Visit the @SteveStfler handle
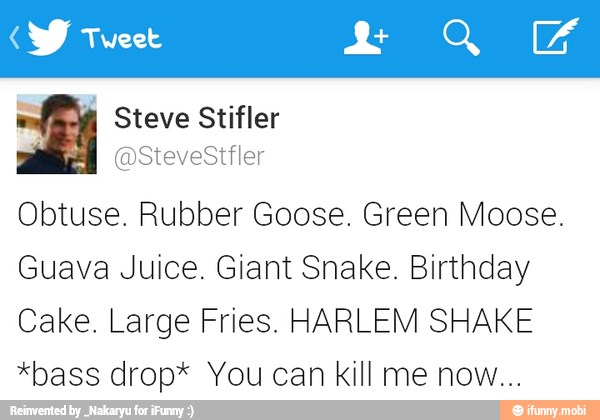This screenshot has height=420, width=600. tap(189, 156)
